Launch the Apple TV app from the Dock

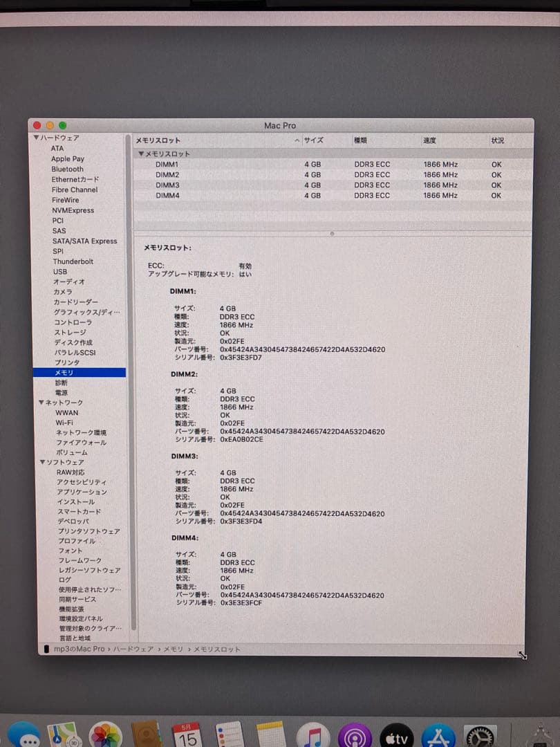click(396, 735)
